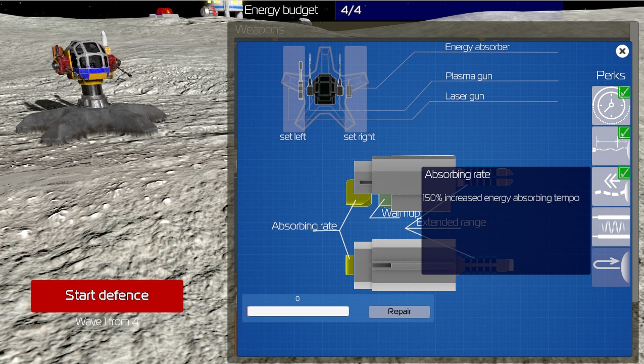Select the wave beam perk icon

click(x=611, y=226)
